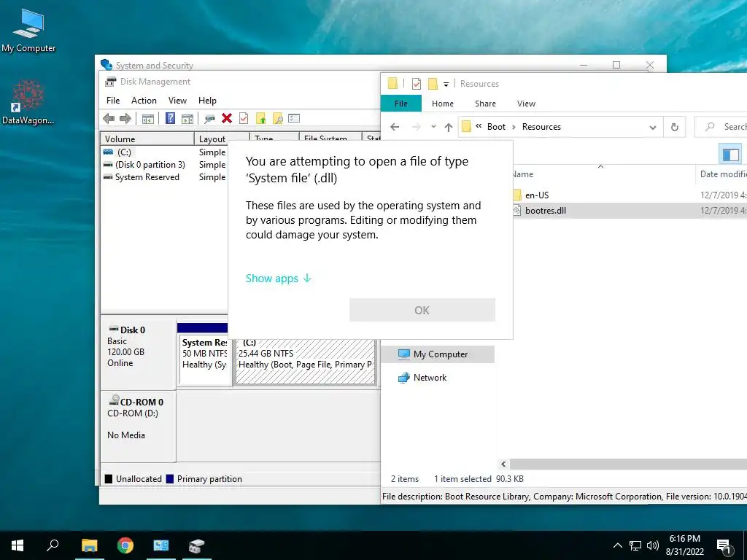Viewport: 747px width, 560px height.
Task: Click the folder with green arrow toolbar icon
Action: 260,119
